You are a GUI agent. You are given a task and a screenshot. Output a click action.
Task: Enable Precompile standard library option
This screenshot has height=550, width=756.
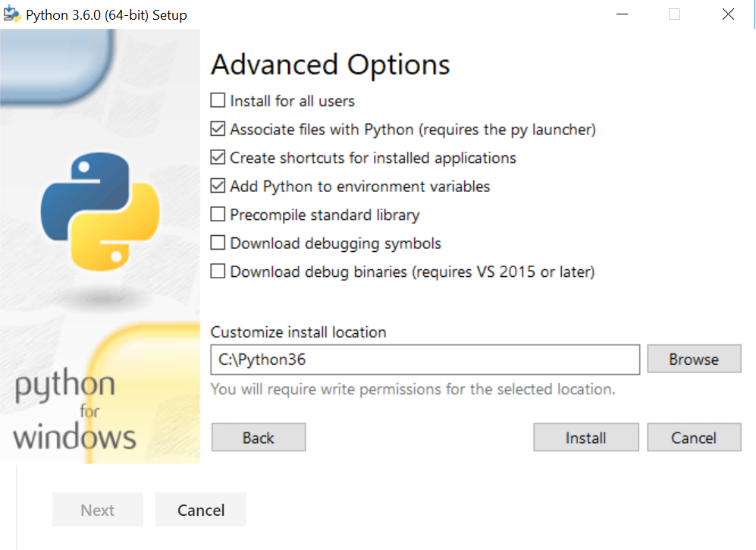pos(218,214)
